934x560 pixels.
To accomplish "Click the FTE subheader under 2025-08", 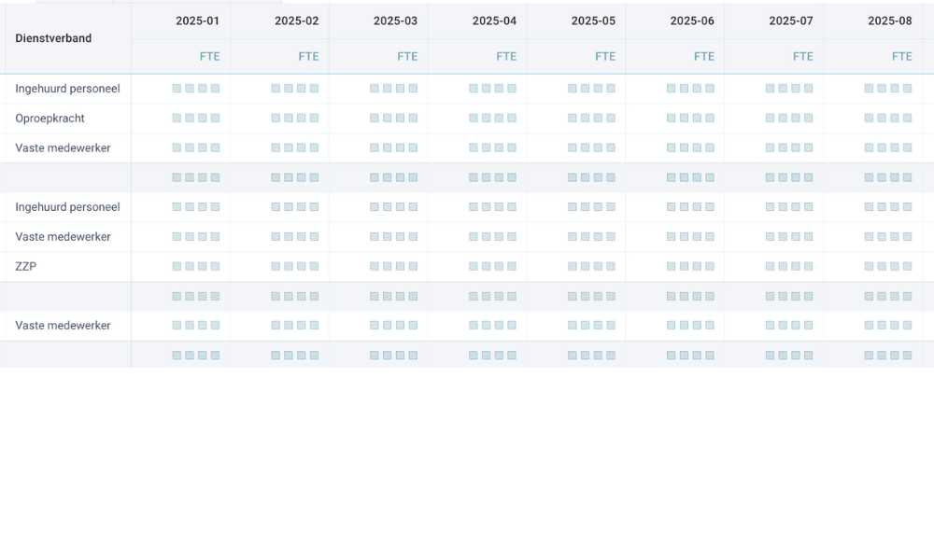I will pos(902,56).
